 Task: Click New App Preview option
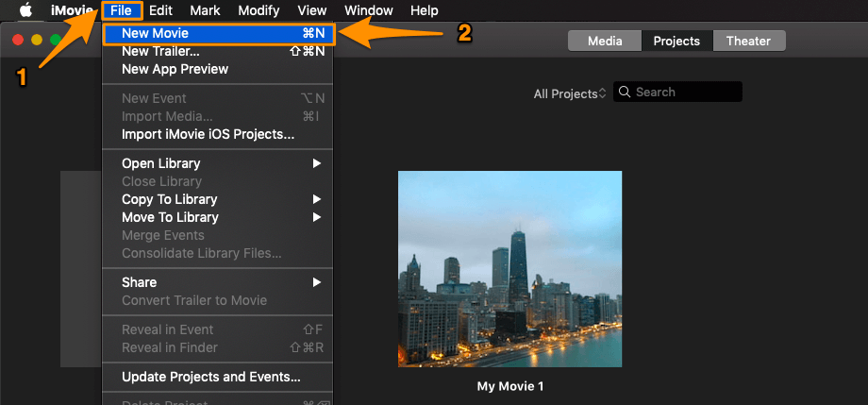coord(175,69)
